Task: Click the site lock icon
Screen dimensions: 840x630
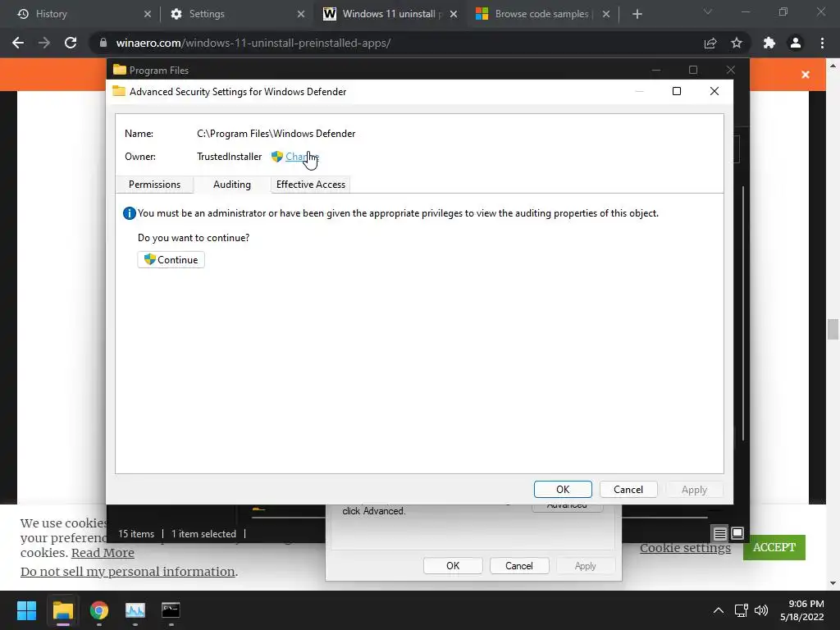Action: (103, 43)
